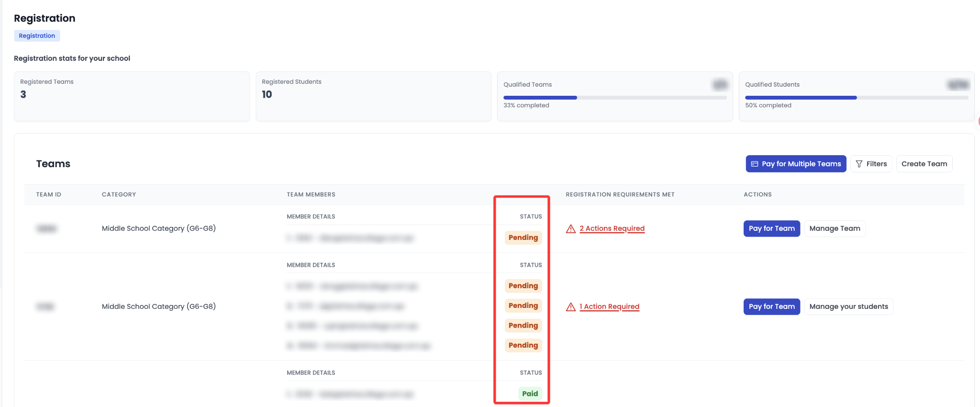Click 'Registration stats for your school' heading

72,58
